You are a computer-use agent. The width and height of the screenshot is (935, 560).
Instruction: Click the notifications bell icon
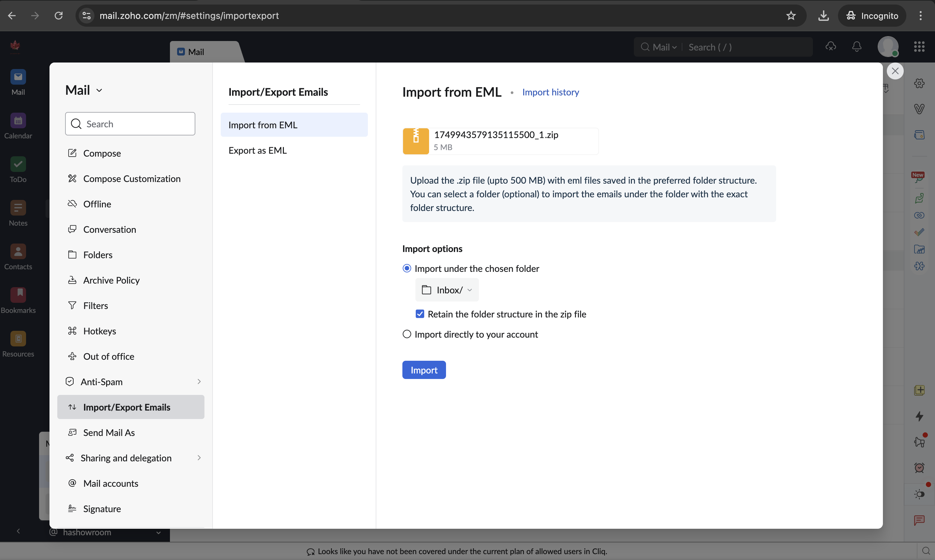857,47
